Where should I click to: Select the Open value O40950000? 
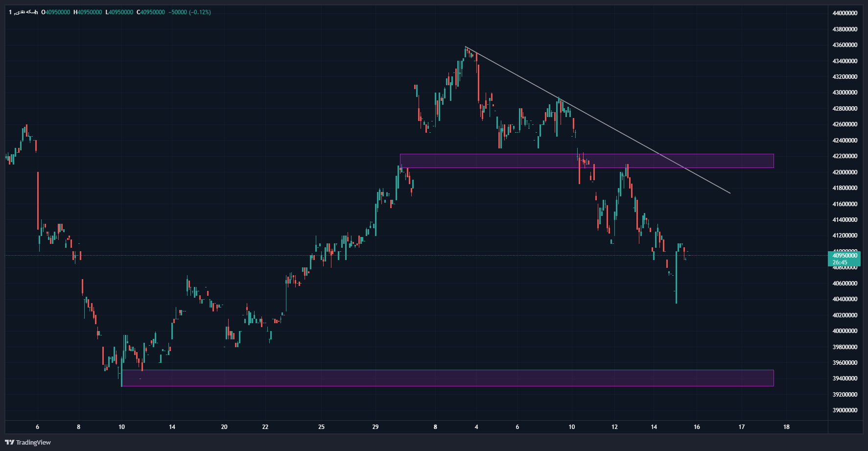click(56, 12)
